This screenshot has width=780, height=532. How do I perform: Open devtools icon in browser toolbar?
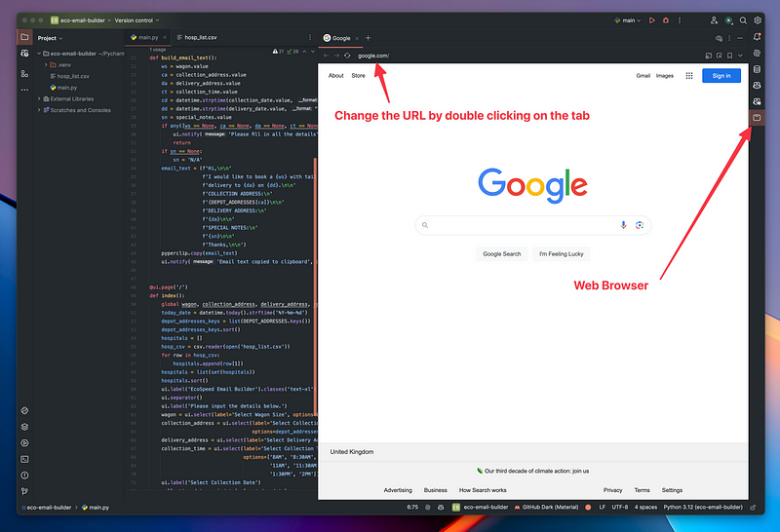tap(709, 56)
